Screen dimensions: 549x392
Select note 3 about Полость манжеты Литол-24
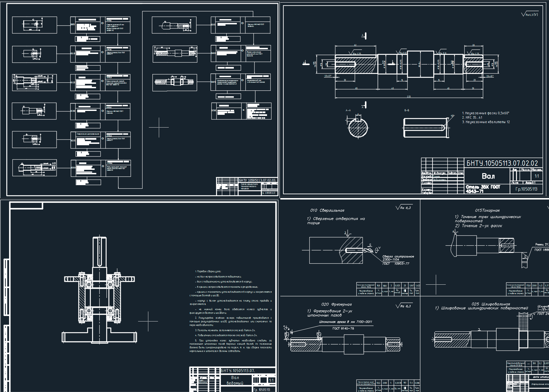225,330
